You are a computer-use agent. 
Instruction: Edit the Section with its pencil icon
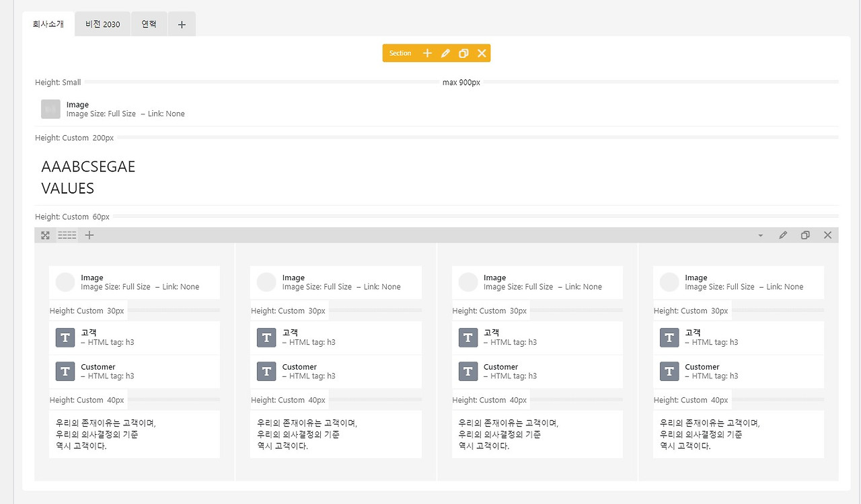[445, 53]
